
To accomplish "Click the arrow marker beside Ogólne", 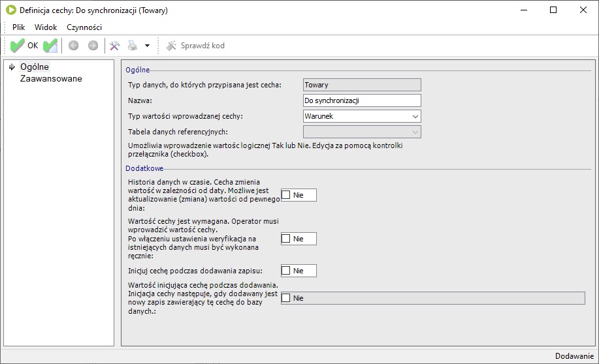I will click(12, 67).
